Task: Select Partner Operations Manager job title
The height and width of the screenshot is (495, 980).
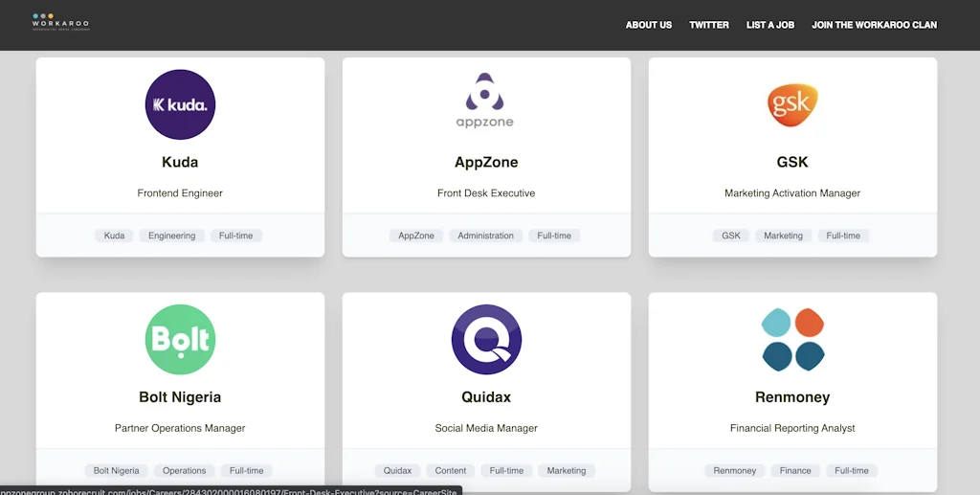Action: [x=180, y=428]
